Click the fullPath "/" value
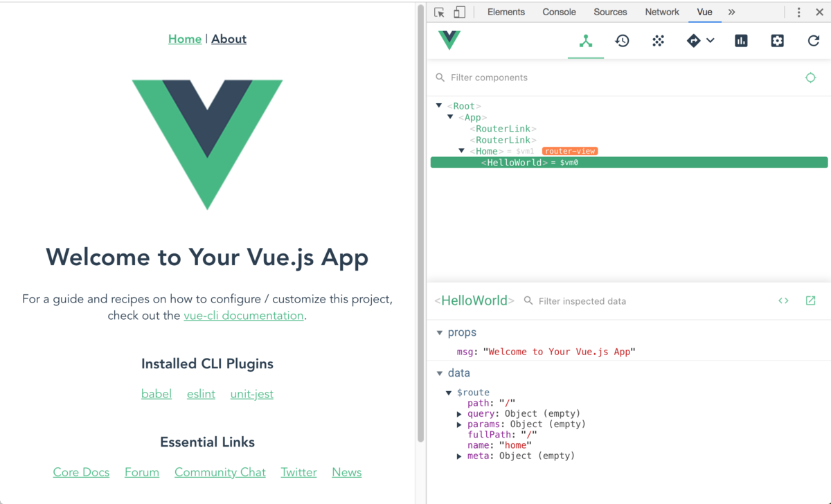The height and width of the screenshot is (504, 831). (x=528, y=435)
